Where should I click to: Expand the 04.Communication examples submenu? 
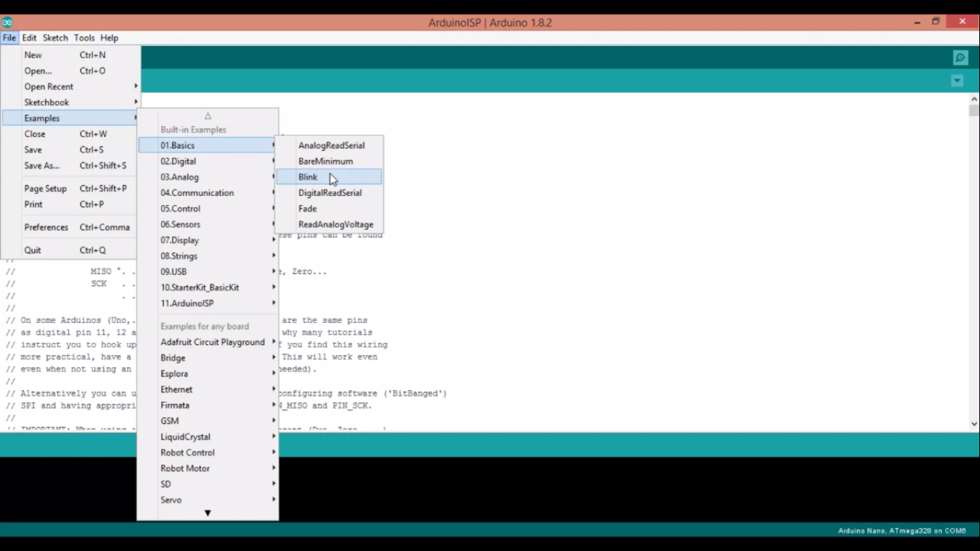(197, 192)
